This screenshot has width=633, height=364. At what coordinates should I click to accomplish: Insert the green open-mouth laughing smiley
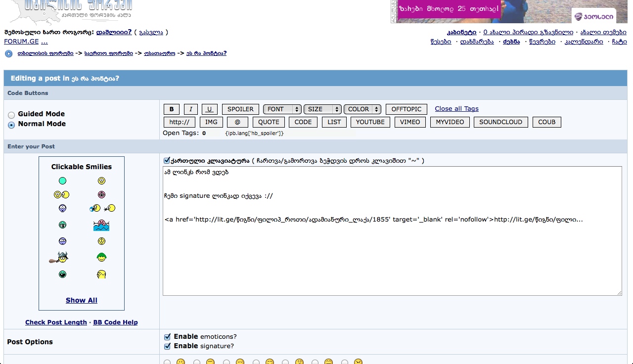point(62,274)
